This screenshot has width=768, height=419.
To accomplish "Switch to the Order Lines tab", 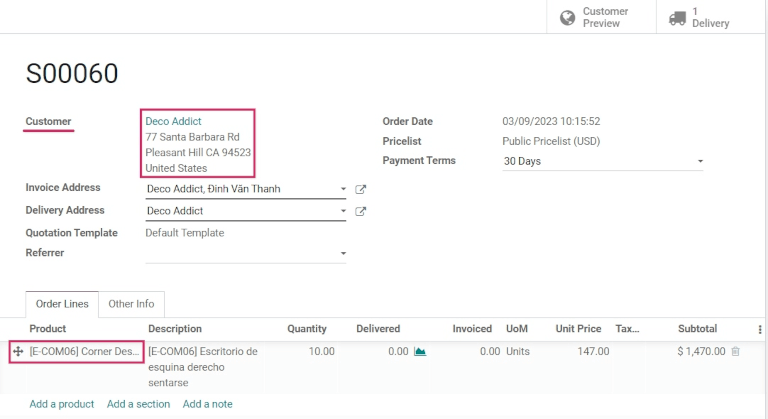I will click(62, 304).
